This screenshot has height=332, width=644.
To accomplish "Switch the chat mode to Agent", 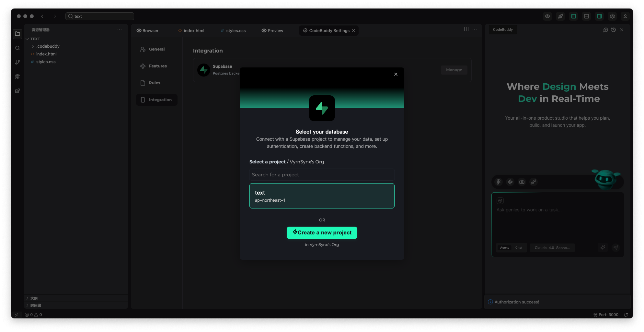I will (504, 248).
